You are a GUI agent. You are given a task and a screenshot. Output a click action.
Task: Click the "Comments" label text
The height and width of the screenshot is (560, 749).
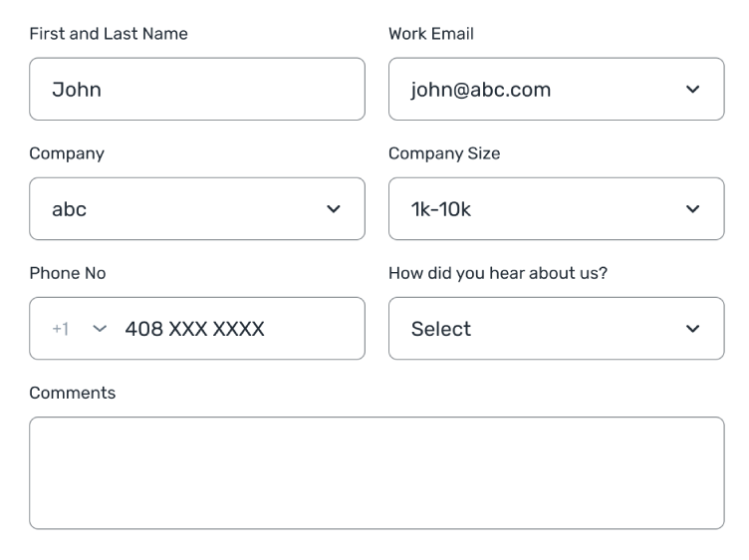[x=73, y=393]
